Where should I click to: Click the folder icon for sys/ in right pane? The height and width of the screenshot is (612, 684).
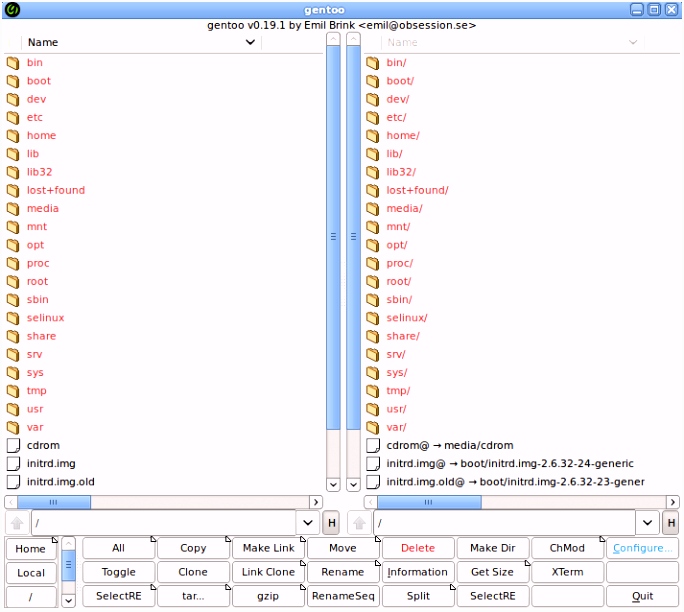[x=373, y=373]
